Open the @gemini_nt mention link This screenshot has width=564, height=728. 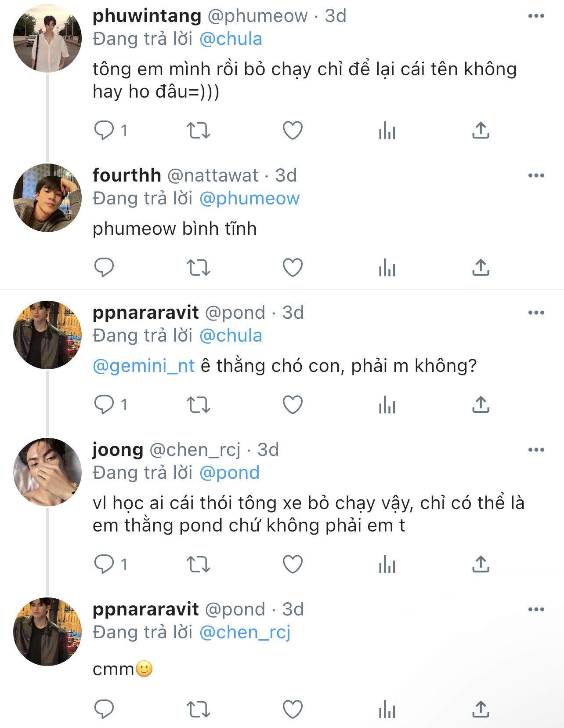point(144,366)
